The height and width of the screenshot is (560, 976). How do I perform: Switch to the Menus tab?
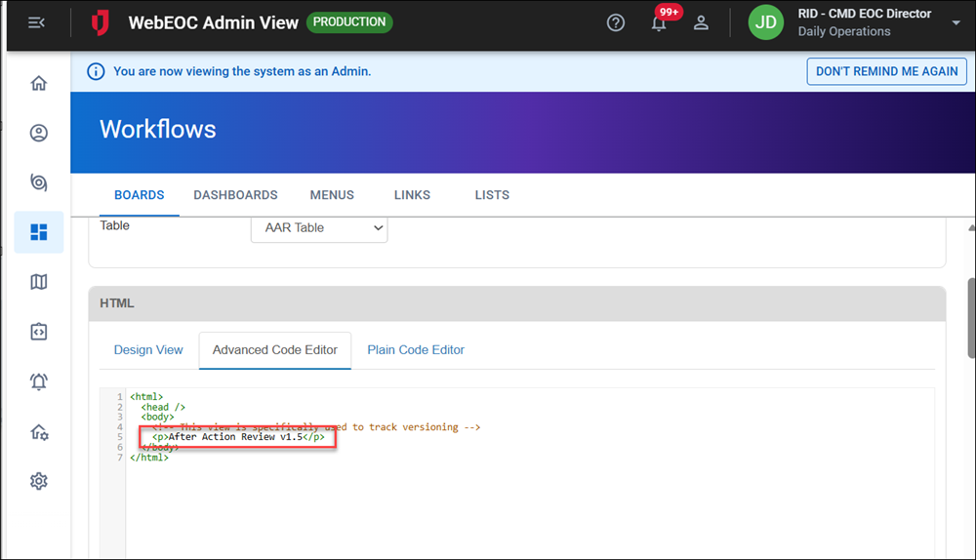[x=332, y=195]
